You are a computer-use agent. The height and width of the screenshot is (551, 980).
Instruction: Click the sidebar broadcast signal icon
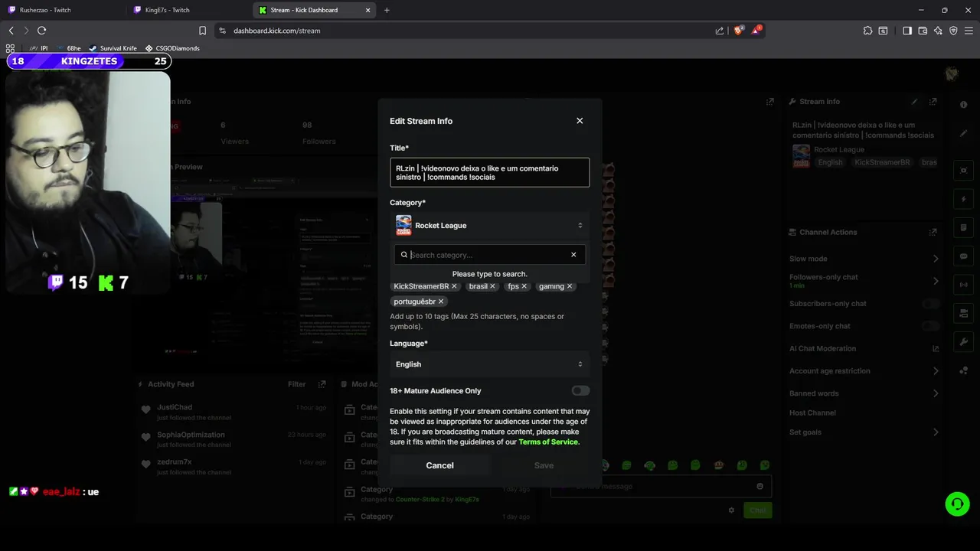(x=963, y=285)
